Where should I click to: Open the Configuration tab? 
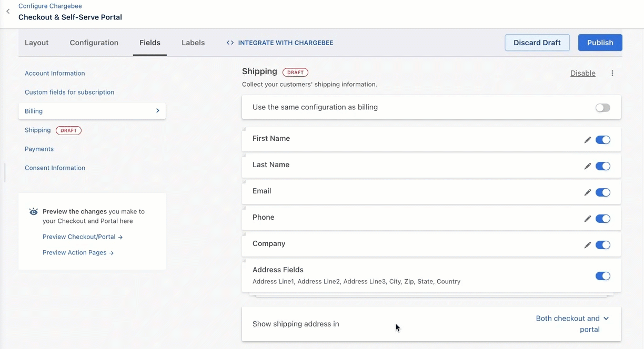tap(94, 43)
